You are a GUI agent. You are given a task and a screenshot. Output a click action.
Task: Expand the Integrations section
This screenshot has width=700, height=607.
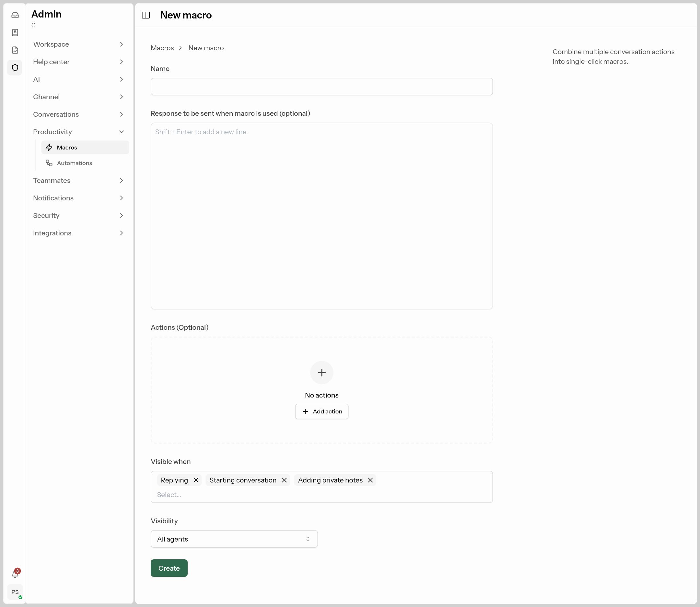79,233
